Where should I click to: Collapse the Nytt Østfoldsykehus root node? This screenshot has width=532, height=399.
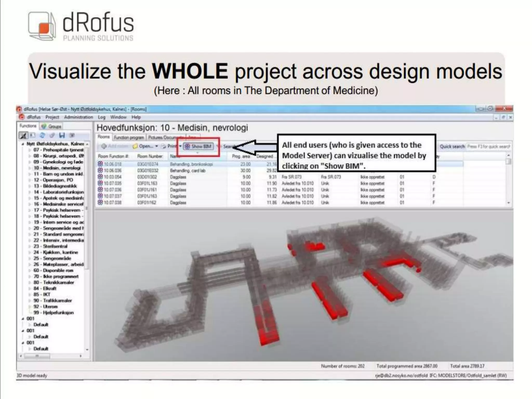pos(23,144)
